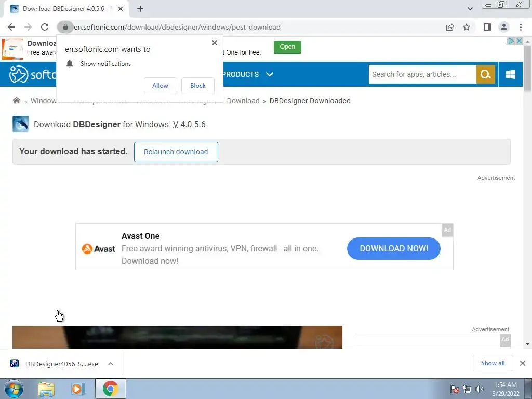Screen dimensions: 532x399
Task: Click the browser Back arrow
Action: coord(11,27)
